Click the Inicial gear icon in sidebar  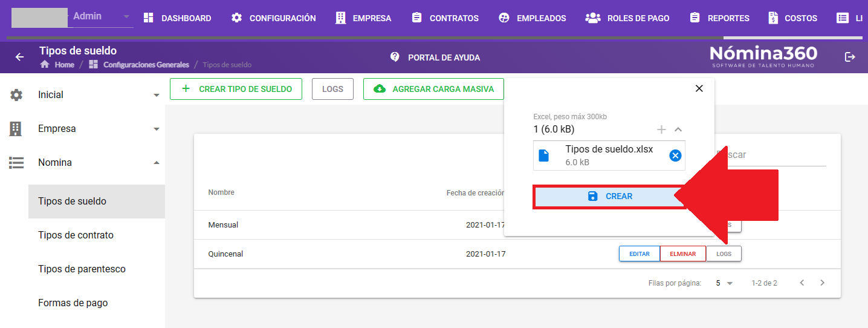click(x=16, y=95)
